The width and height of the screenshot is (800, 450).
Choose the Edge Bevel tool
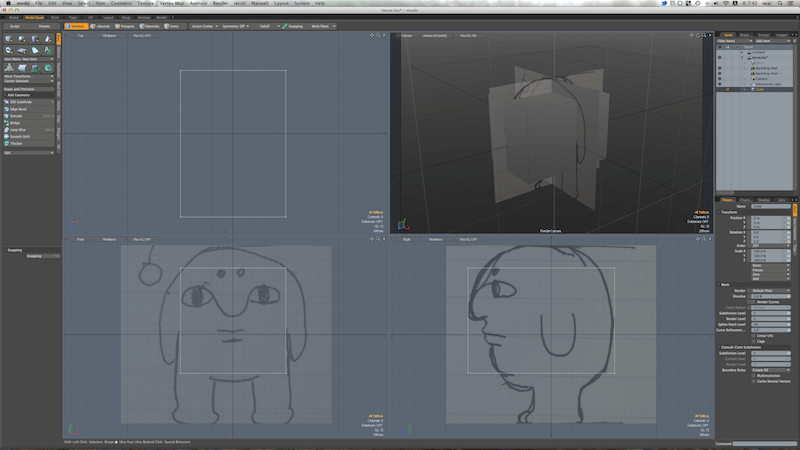29,109
